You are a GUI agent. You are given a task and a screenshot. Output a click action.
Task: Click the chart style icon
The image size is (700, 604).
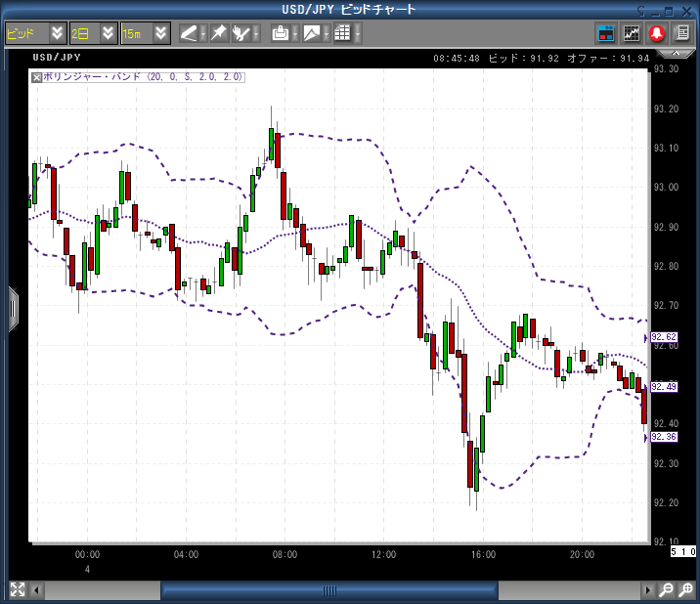312,32
